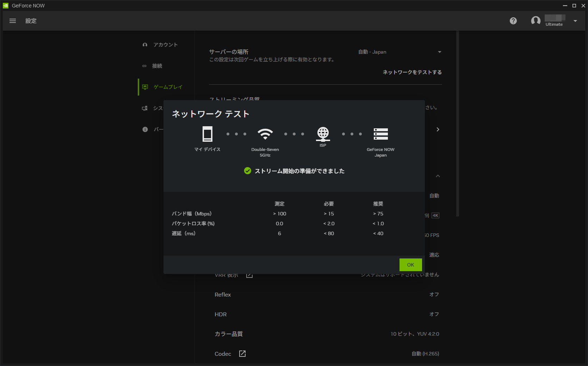
Task: Collapse the custom settings up chevron
Action: coord(438,176)
